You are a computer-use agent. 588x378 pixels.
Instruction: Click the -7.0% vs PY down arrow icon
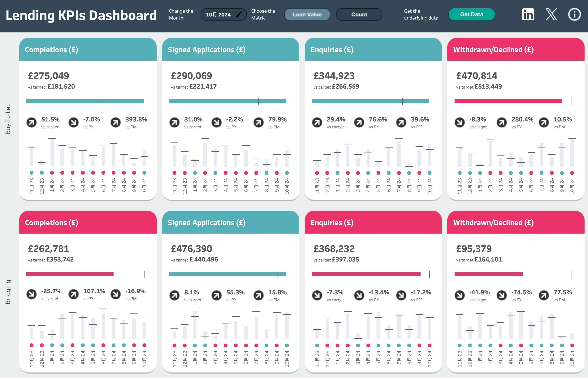pos(74,122)
